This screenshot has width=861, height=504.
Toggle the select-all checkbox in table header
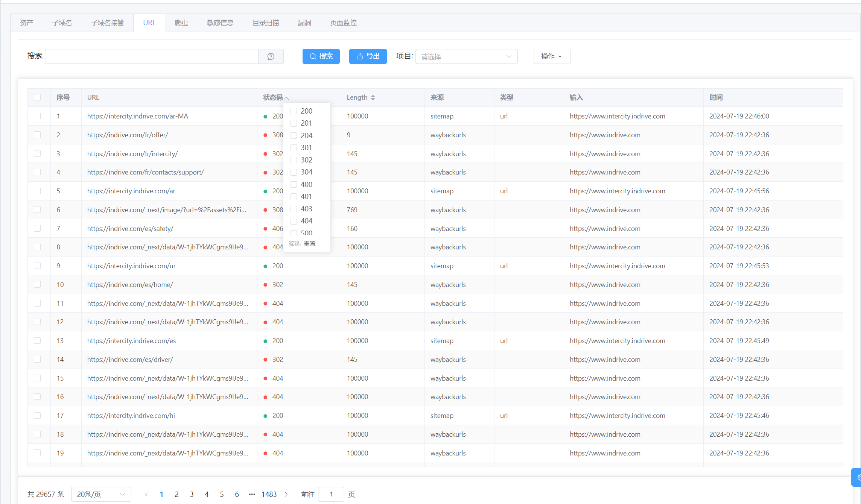pos(37,97)
